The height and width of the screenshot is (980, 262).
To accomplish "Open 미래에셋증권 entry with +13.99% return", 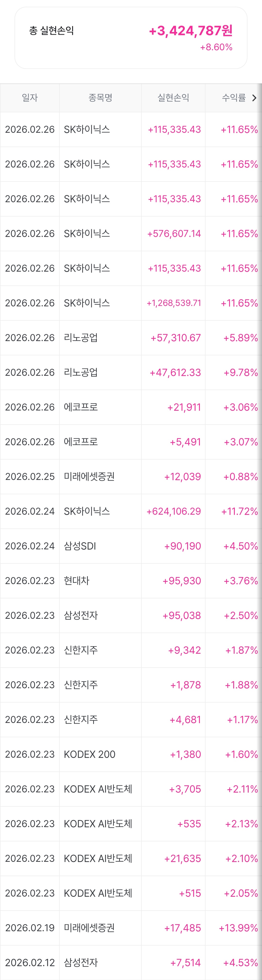I will (131, 928).
